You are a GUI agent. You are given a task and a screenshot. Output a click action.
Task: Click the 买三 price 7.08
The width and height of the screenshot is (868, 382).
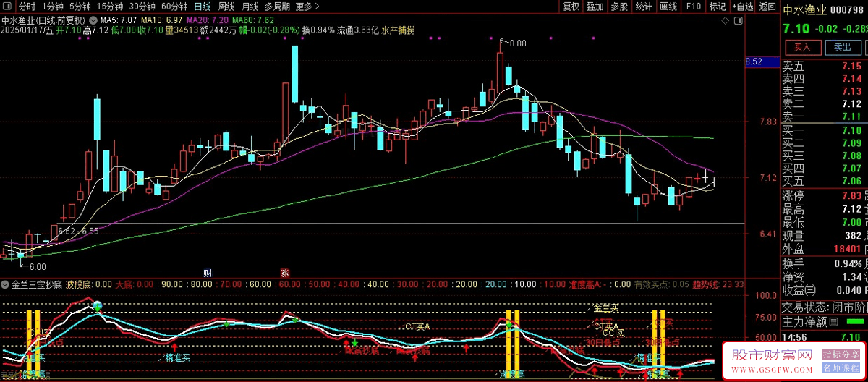click(851, 156)
